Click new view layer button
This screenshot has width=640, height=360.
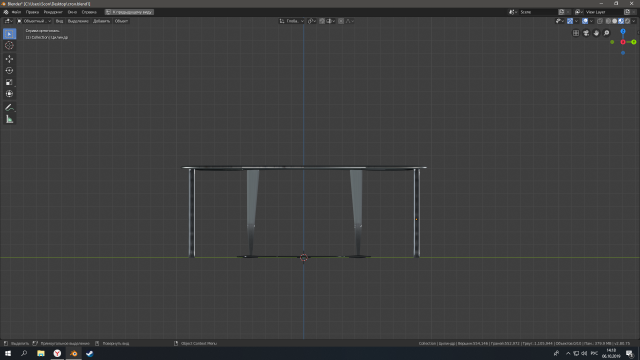tap(627, 12)
